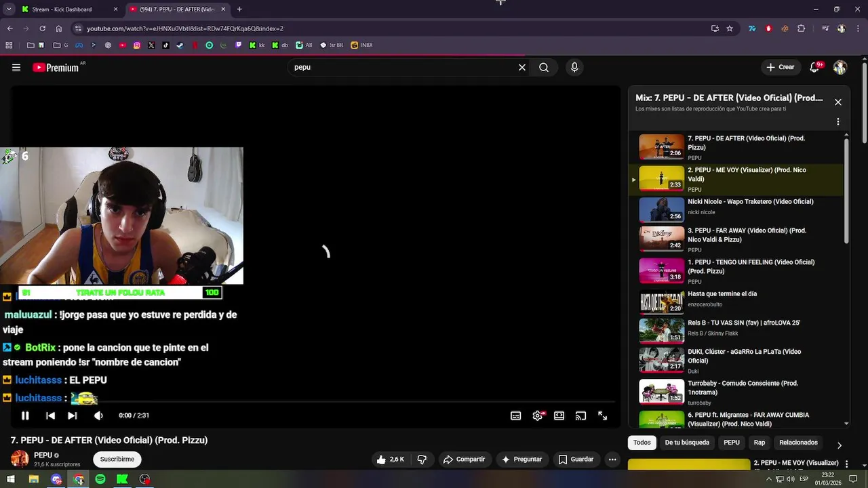Click the Crear button
Screen dimensions: 868x488
pyautogui.click(x=781, y=67)
